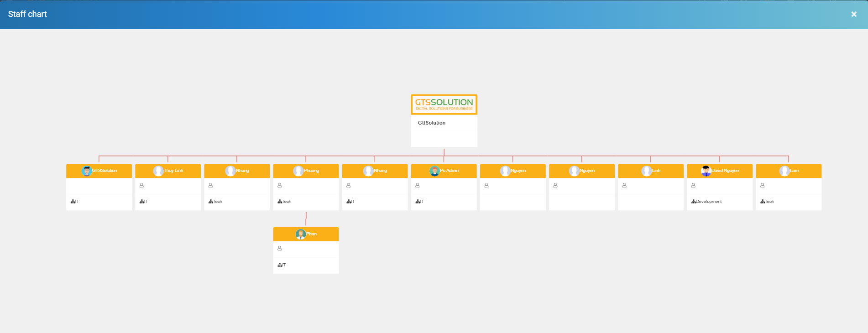
Task: Click the lock icon in David Nguyen's card
Action: click(x=693, y=186)
